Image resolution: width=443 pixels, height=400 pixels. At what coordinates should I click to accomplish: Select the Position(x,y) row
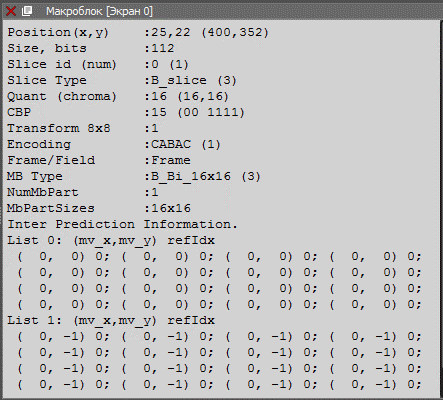pos(138,32)
